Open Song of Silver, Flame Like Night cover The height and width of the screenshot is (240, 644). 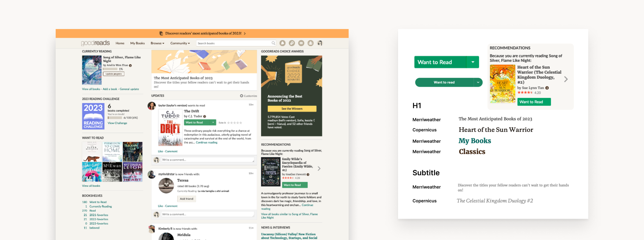click(x=92, y=70)
